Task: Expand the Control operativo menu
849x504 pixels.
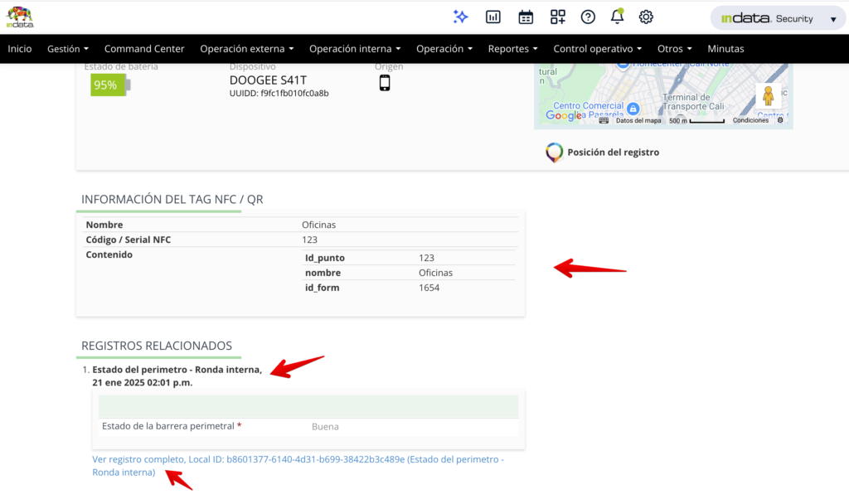Action: 597,49
